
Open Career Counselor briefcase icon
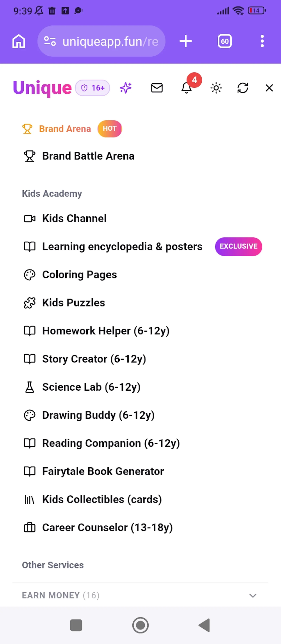30,528
